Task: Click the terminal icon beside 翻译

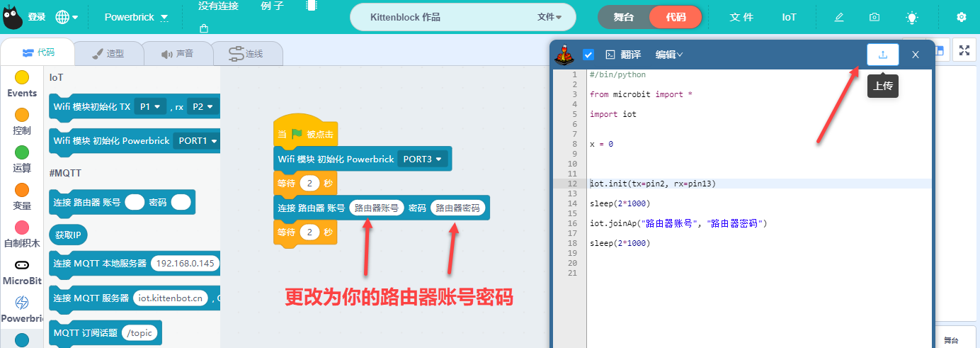Action: pos(610,55)
